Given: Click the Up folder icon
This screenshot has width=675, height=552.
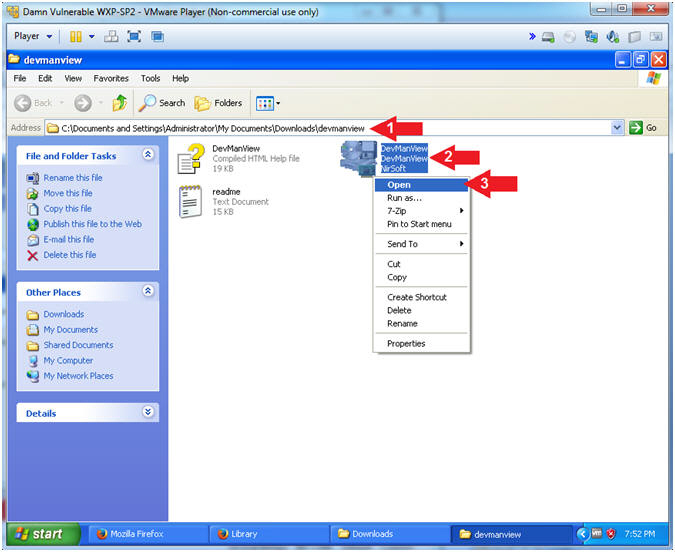Looking at the screenshot, I should 120,103.
